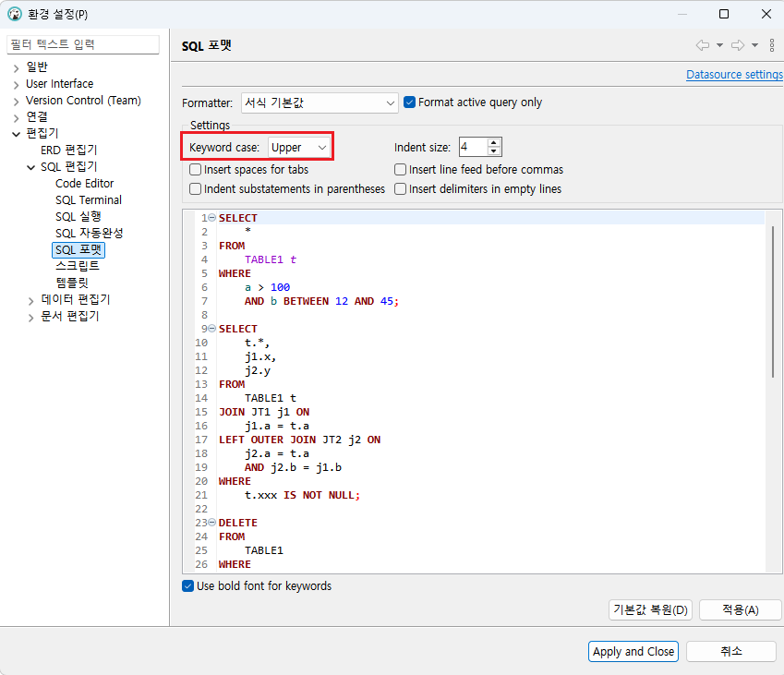Select Code Editor in the tree
Viewport: 784px width, 675px height.
[85, 184]
